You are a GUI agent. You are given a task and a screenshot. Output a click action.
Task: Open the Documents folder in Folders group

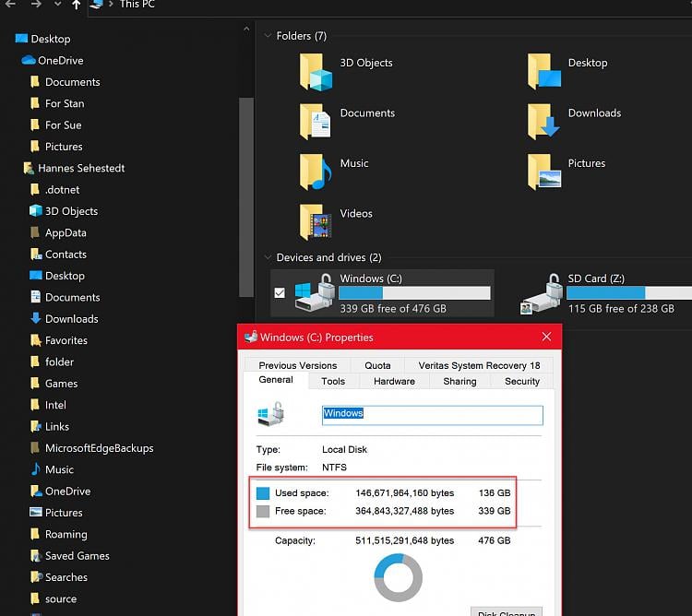pyautogui.click(x=316, y=122)
